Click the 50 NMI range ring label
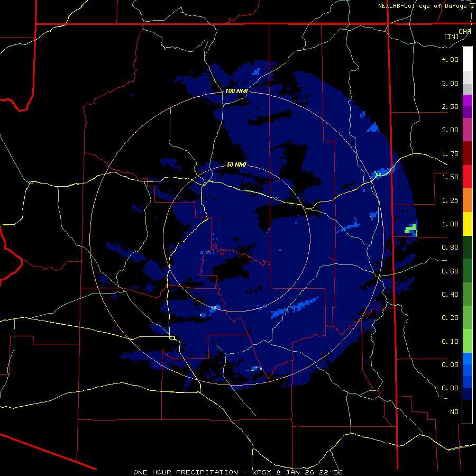This screenshot has height=476, width=476. 236,164
